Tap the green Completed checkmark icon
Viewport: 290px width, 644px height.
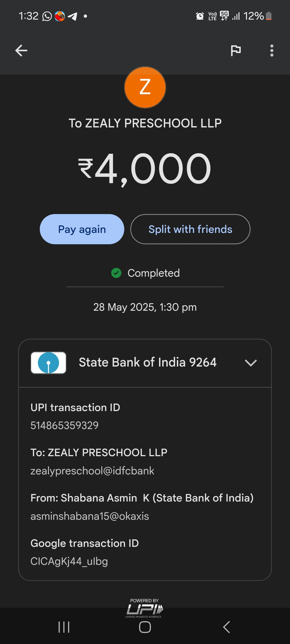point(116,273)
